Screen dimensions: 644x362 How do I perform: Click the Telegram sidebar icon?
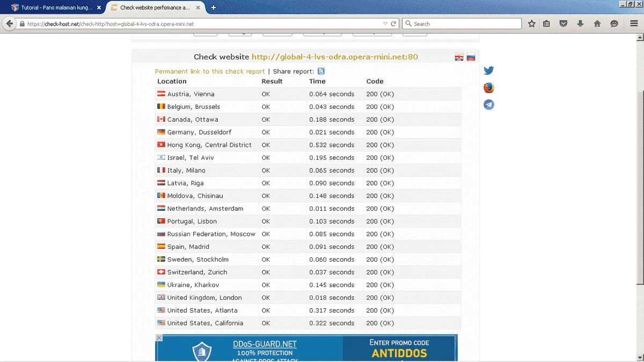coord(488,105)
